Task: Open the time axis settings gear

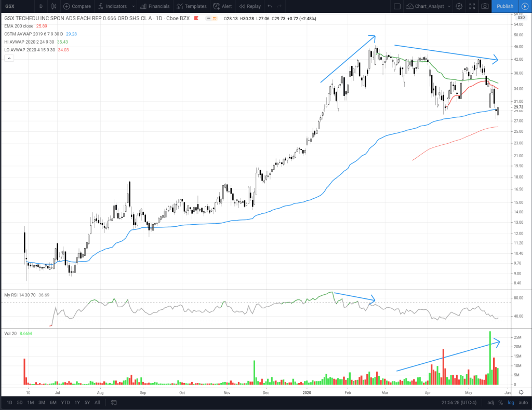Action: (521, 392)
